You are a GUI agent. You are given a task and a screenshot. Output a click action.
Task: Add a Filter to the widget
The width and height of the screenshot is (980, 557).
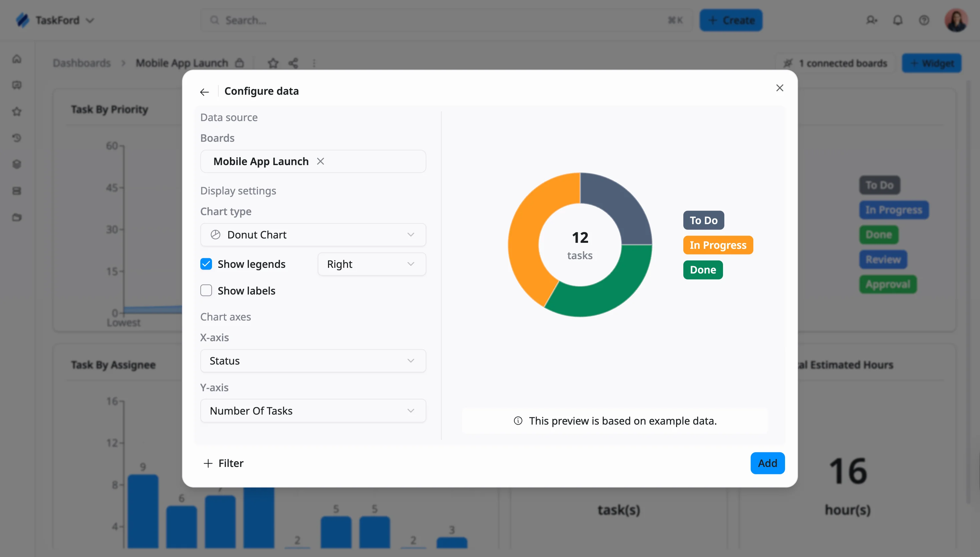click(224, 463)
